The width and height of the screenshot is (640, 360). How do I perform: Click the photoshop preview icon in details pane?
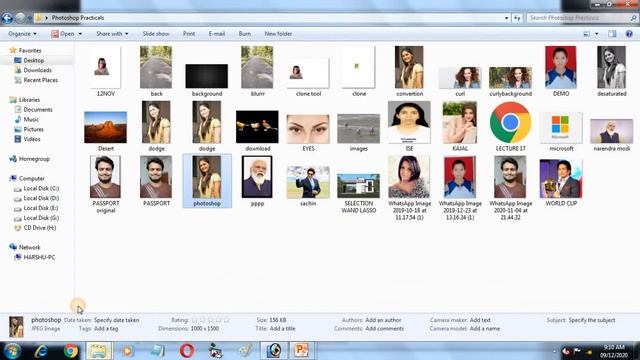tap(16, 327)
